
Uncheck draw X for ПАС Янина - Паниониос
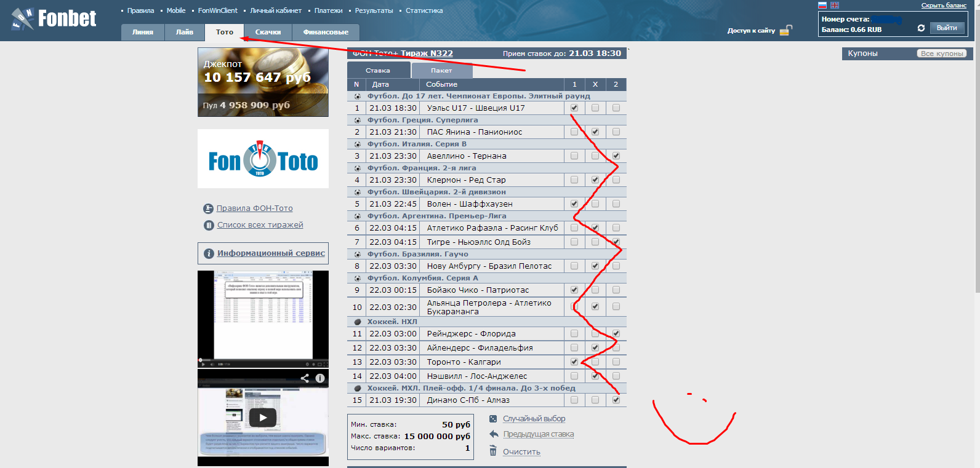595,132
